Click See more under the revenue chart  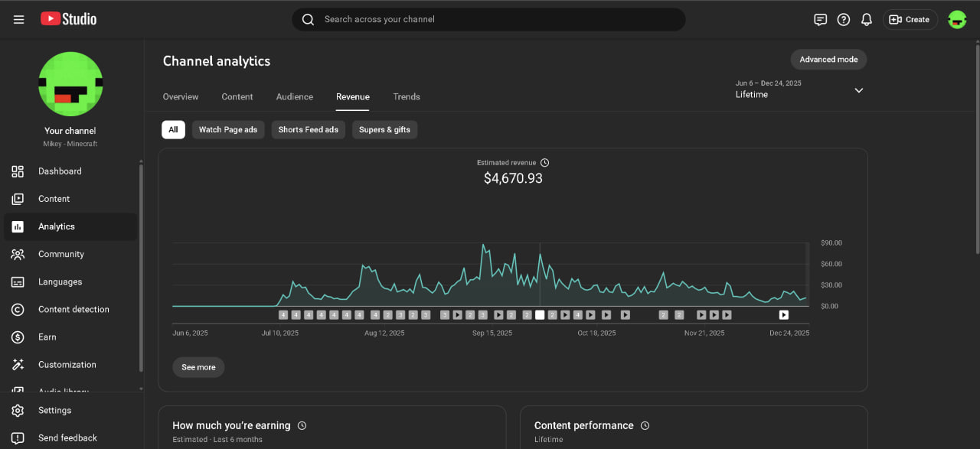tap(198, 367)
